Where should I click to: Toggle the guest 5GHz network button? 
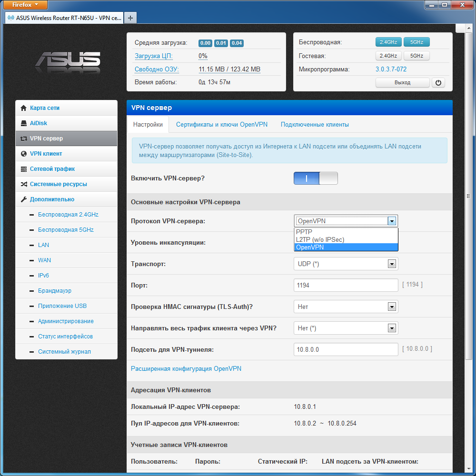click(x=416, y=56)
